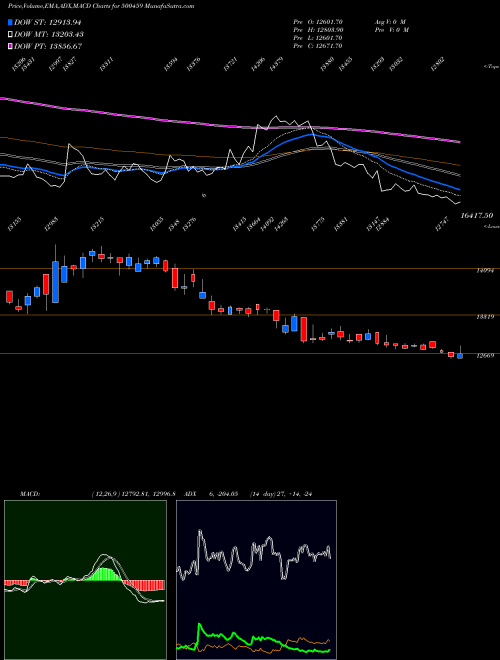Click the chart title mentioning MunafaSutra.com

click(x=101, y=6)
